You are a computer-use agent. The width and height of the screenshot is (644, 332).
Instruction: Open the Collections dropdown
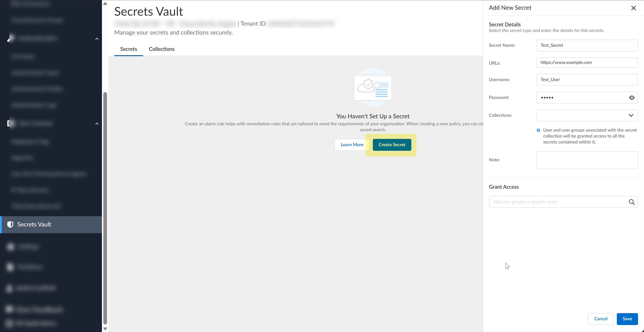coord(587,115)
